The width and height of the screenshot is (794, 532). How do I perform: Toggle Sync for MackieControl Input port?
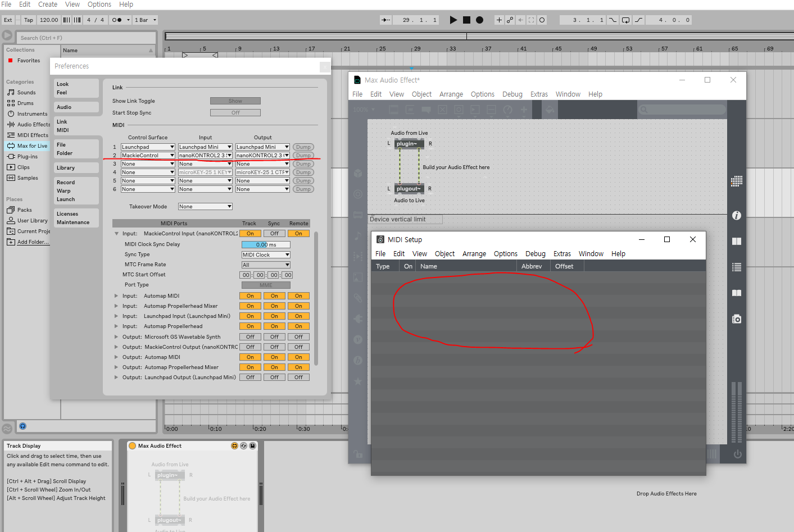274,233
